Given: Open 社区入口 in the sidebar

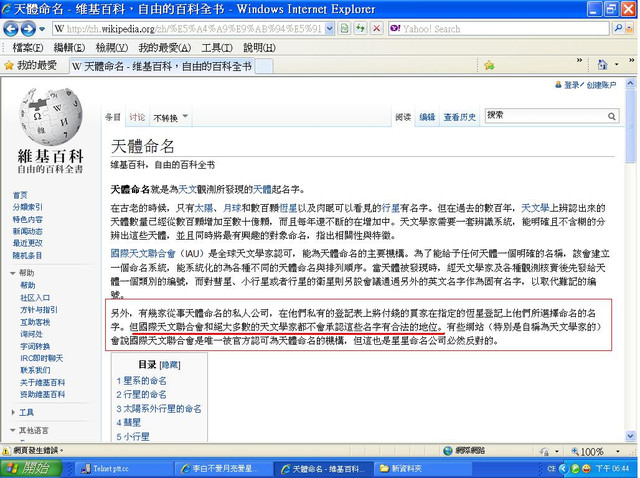Looking at the screenshot, I should (x=35, y=298).
